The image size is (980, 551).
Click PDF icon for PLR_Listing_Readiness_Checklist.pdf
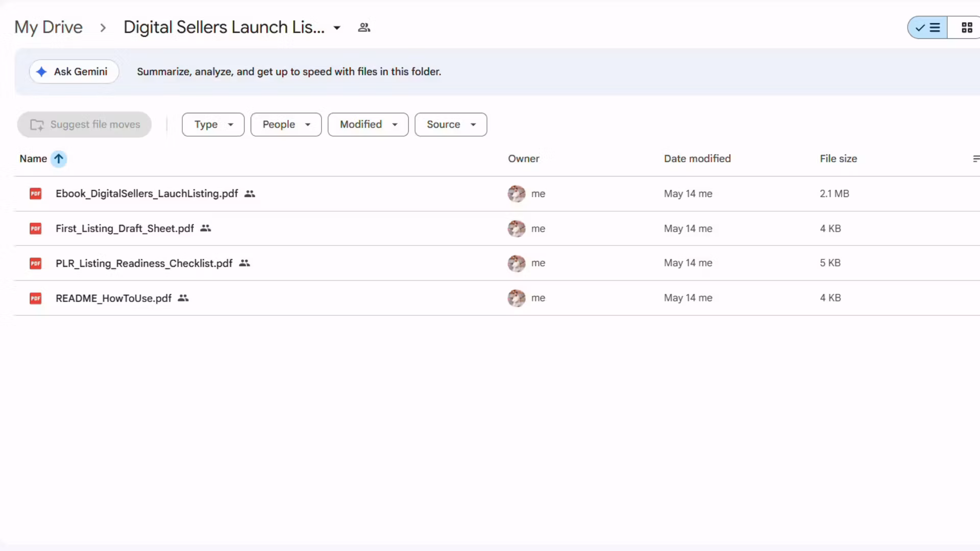[x=35, y=263]
